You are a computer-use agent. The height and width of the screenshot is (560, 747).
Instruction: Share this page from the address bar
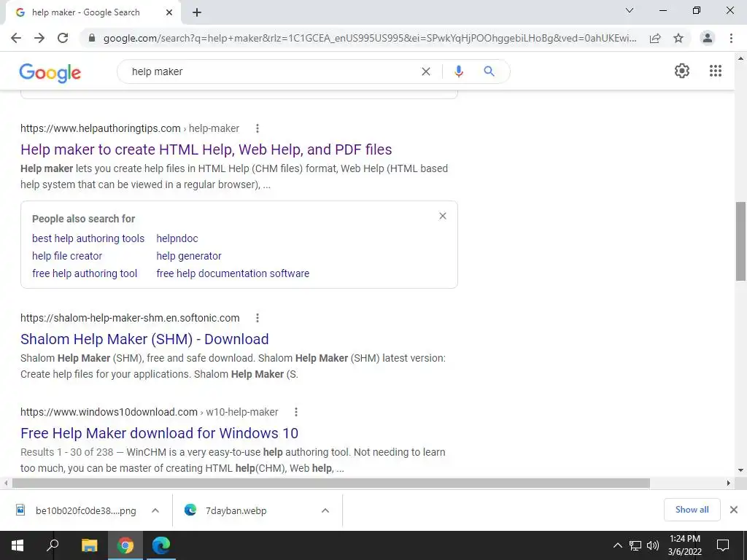coord(655,38)
